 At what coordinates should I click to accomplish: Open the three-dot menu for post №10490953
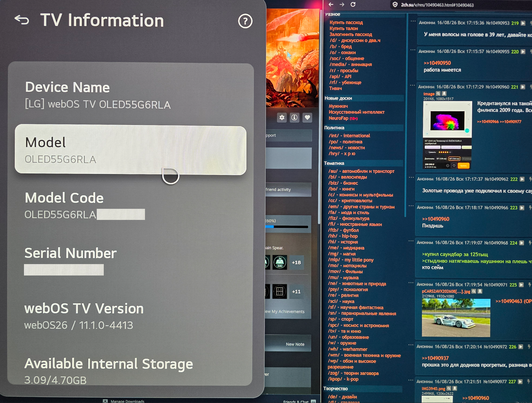pos(413,21)
